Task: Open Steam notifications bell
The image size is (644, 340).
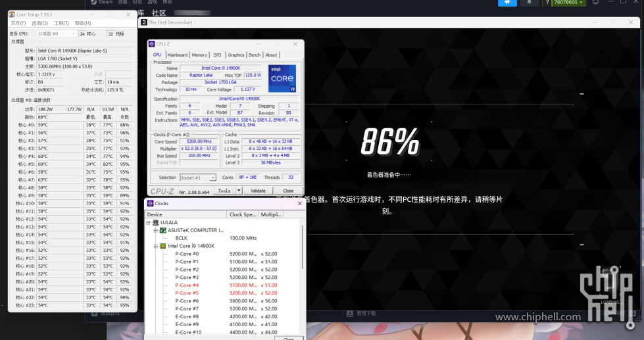Action: click(x=530, y=3)
